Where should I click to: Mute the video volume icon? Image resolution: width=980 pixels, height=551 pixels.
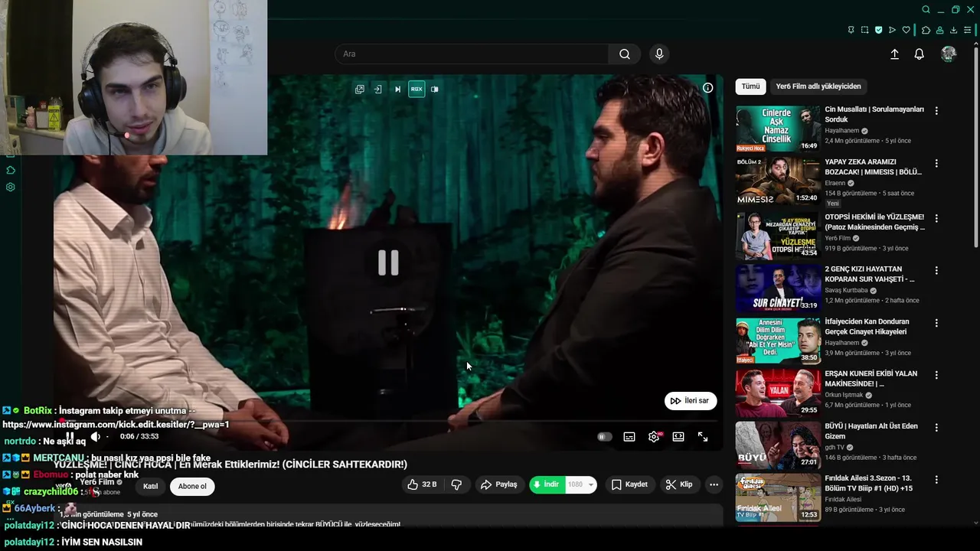[x=95, y=437]
